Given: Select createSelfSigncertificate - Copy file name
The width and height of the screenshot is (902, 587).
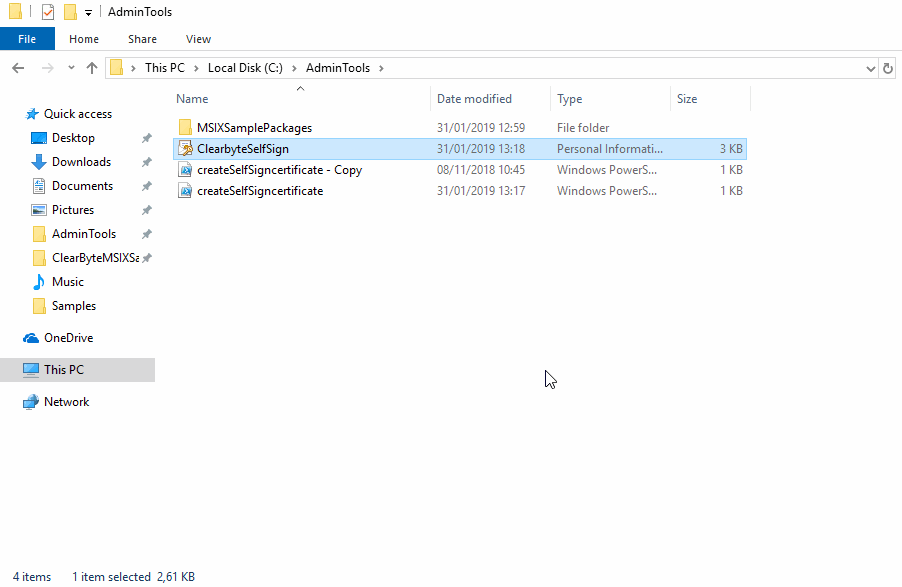Looking at the screenshot, I should (280, 170).
